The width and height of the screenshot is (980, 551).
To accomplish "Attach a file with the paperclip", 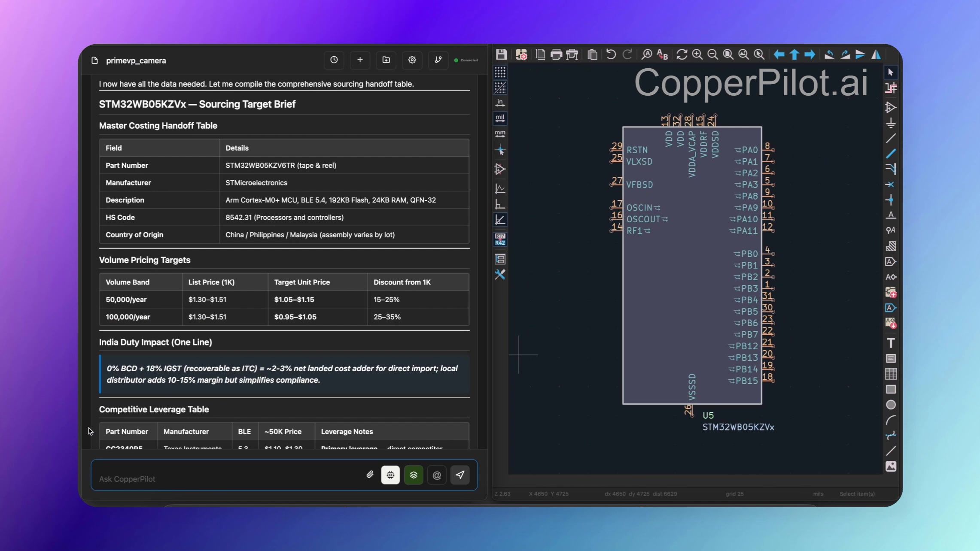I will tap(370, 475).
